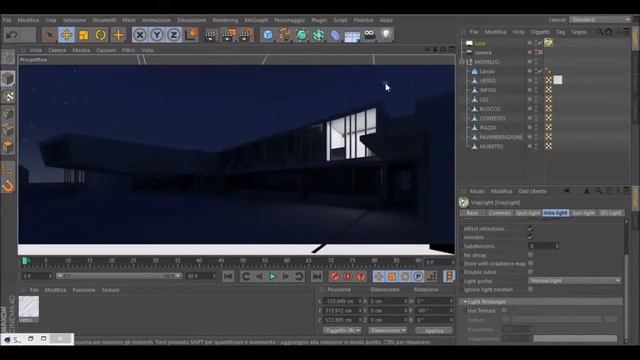Switch to the Spot light tab
This screenshot has height=360, width=640.
[528, 213]
